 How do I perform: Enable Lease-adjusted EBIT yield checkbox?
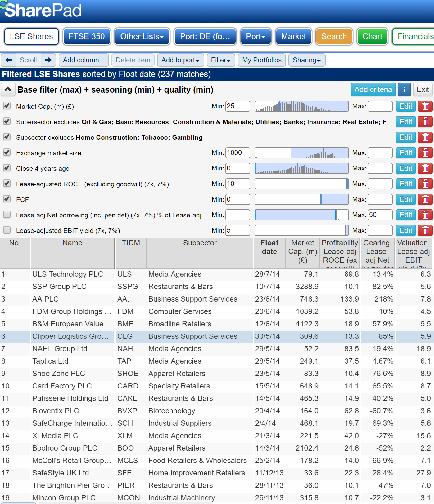pos(7,230)
